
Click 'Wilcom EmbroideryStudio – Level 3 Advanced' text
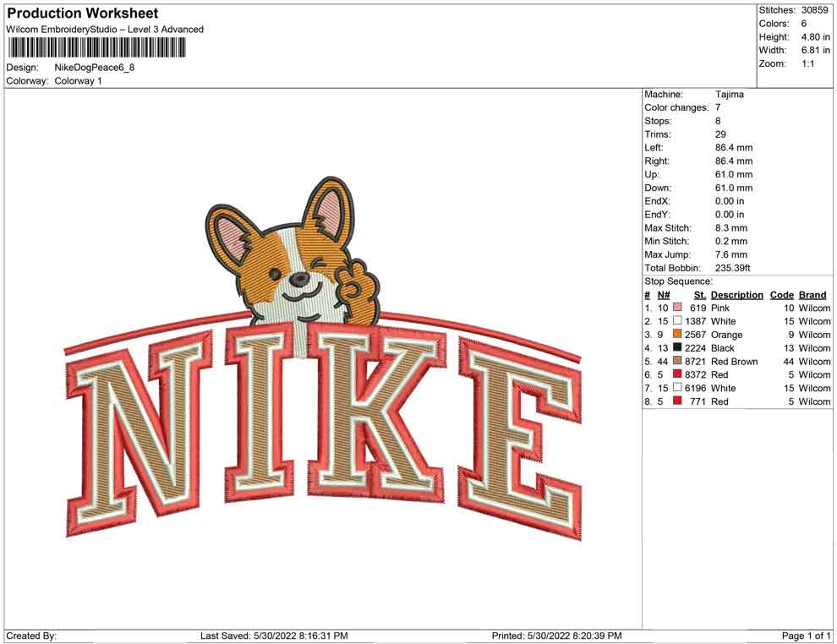coord(105,30)
